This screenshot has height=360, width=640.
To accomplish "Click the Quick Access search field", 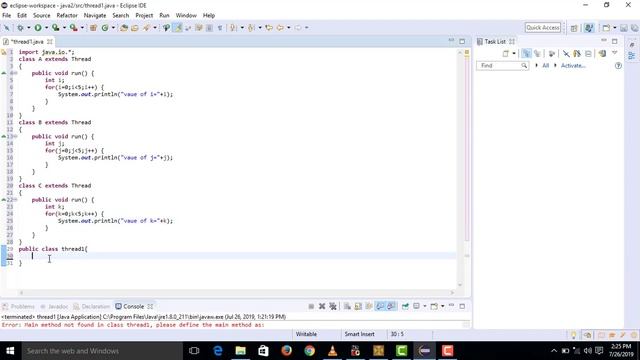I will [542, 27].
